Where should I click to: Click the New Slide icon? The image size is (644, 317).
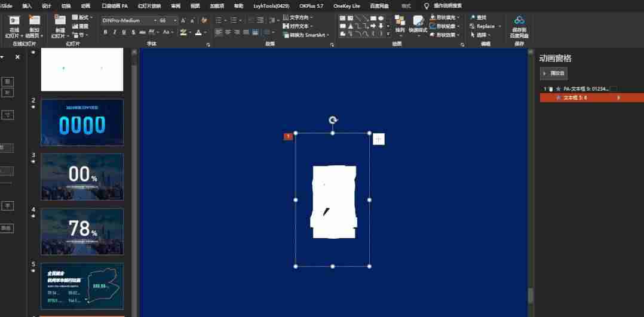point(60,26)
